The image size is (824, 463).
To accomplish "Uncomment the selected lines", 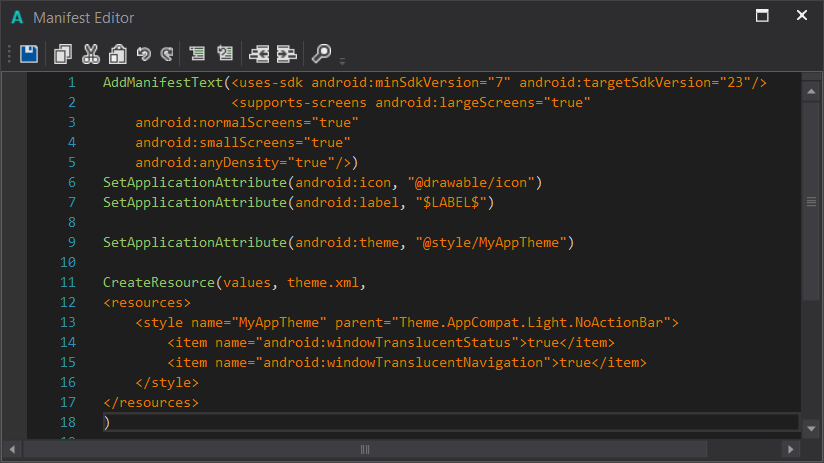I will point(225,54).
